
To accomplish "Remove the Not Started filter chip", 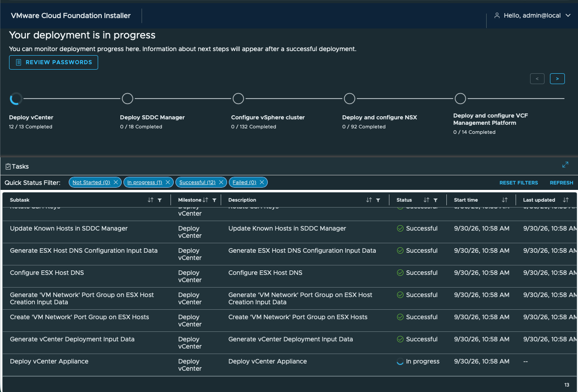I will click(116, 182).
